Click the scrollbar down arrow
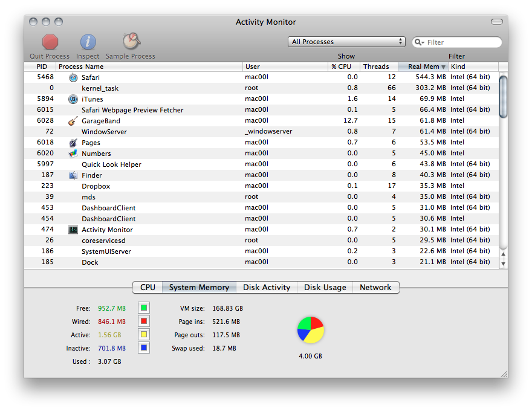Screen dimensions: 532x411 pyautogui.click(x=503, y=264)
